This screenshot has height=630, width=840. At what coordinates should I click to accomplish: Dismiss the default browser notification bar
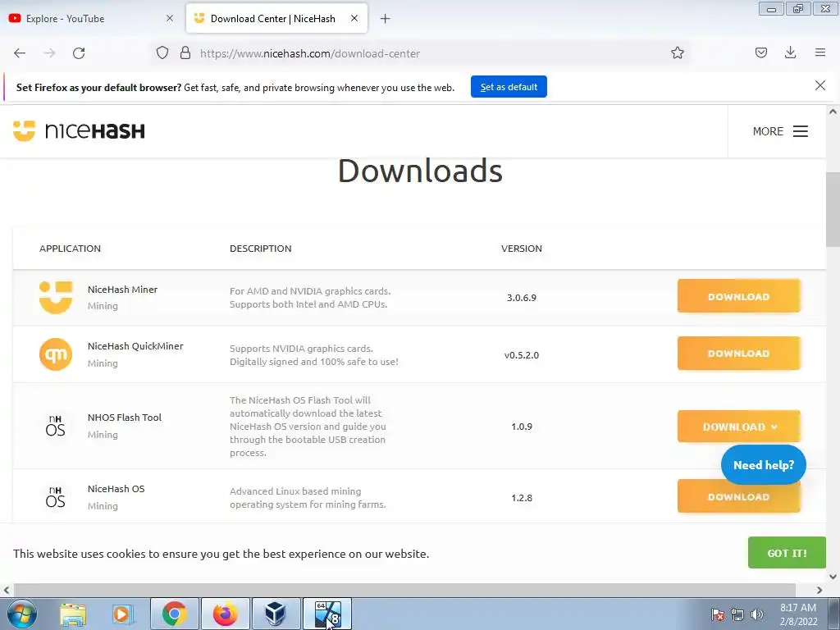pyautogui.click(x=820, y=85)
